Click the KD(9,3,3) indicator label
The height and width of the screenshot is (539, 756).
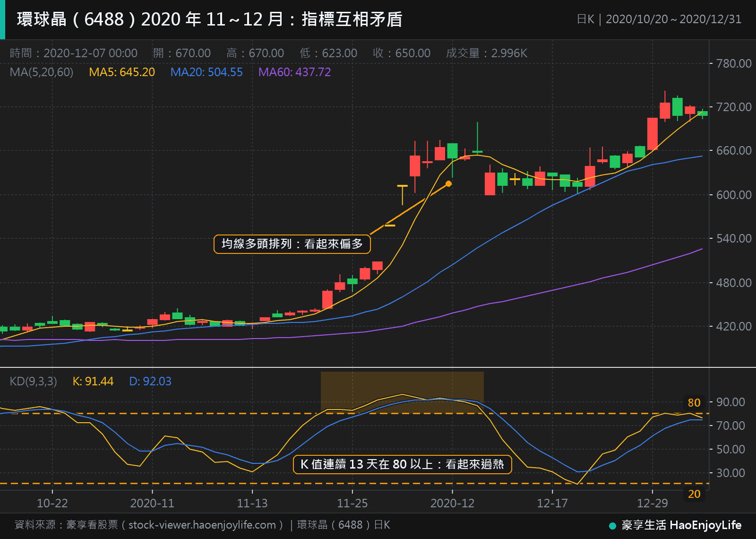[x=33, y=382]
